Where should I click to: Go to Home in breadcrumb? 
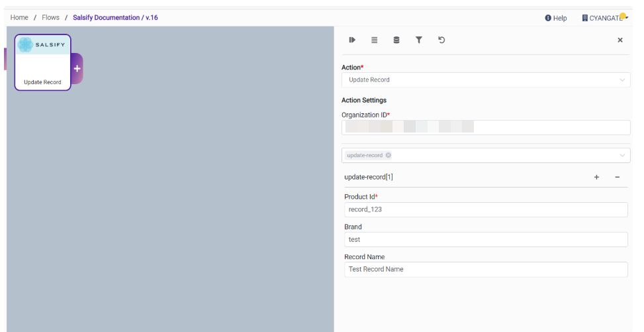click(19, 18)
